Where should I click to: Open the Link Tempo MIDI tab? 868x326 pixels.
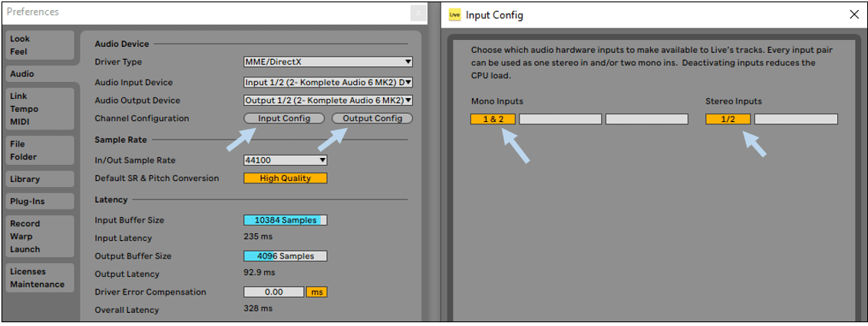[40, 109]
